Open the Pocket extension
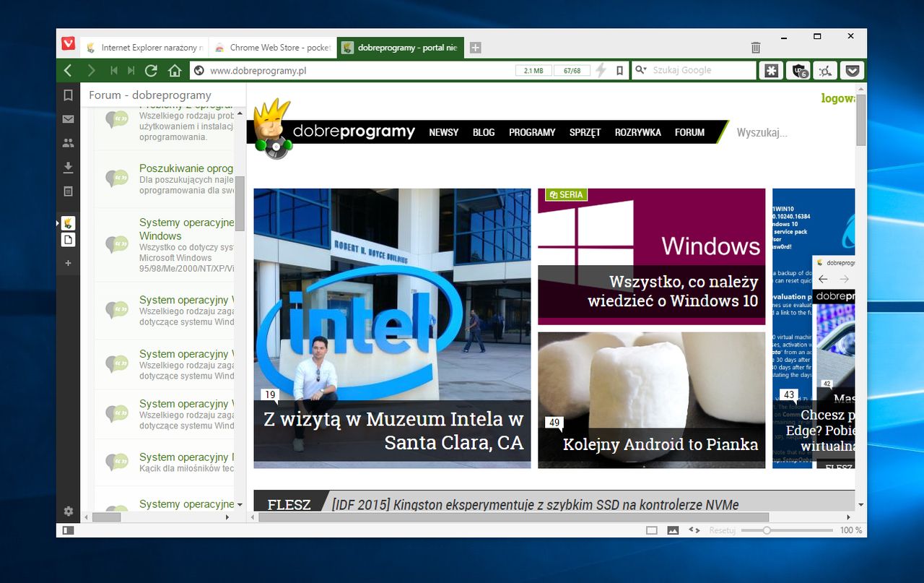The image size is (924, 583). 853,70
